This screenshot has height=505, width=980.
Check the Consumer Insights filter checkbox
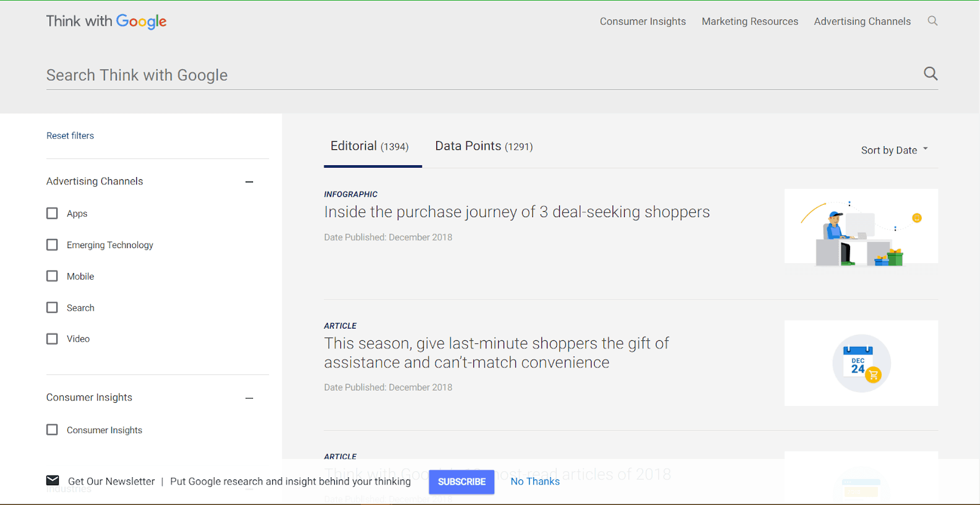(52, 429)
